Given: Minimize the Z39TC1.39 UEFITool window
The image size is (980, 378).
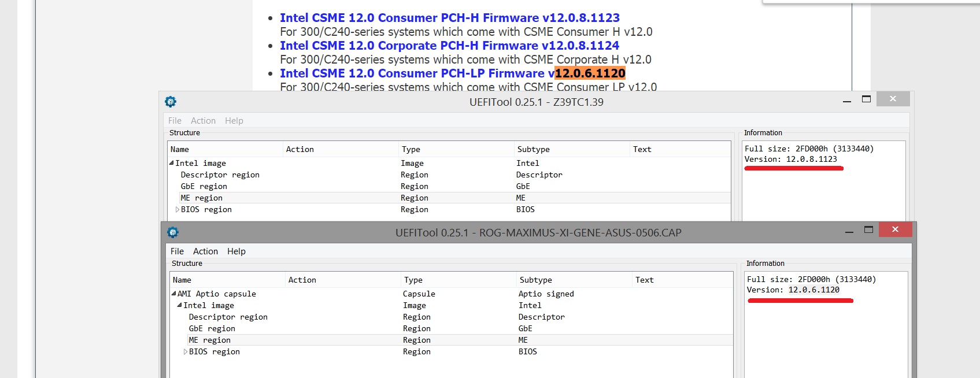Looking at the screenshot, I should pos(847,102).
